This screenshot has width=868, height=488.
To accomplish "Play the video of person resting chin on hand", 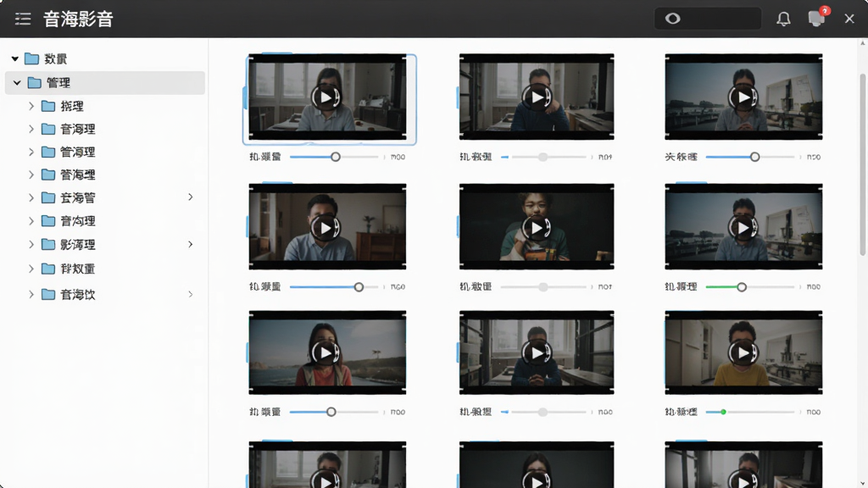I will (537, 97).
